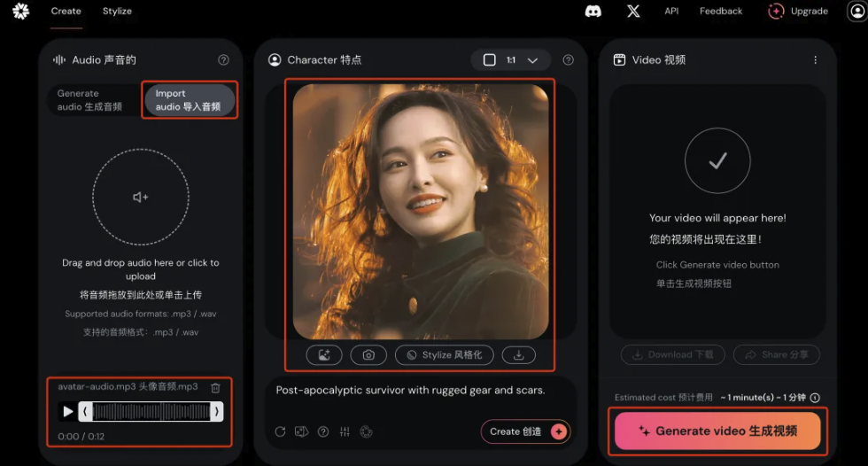Viewport: 868px width, 466px height.
Task: Click the Audio waveform header icon
Action: (59, 59)
